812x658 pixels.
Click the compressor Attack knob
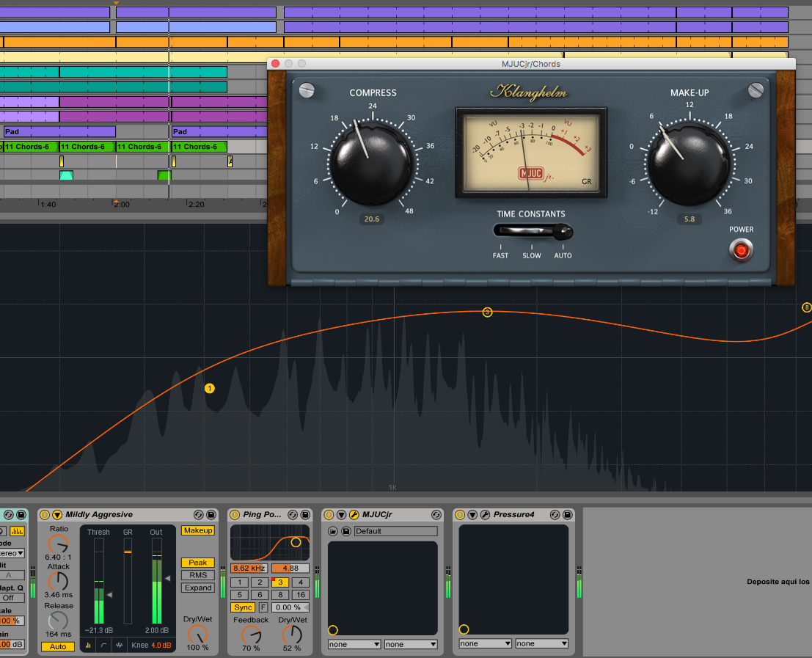point(58,582)
